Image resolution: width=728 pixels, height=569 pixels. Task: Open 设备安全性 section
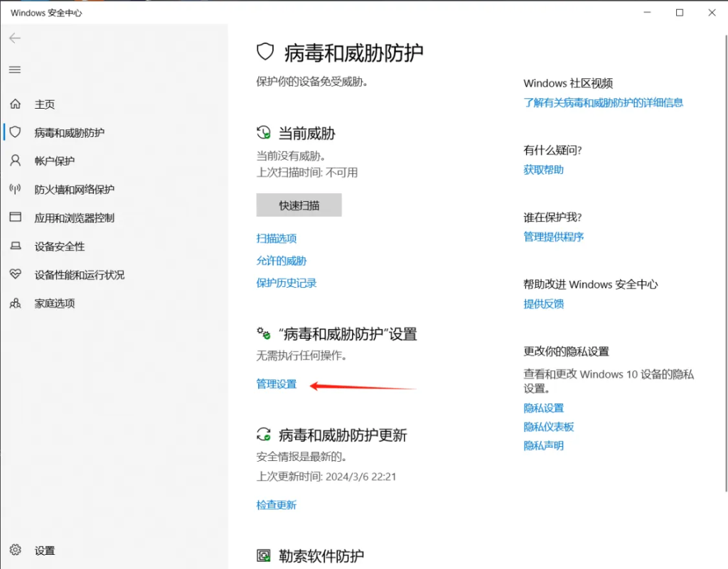pos(60,246)
